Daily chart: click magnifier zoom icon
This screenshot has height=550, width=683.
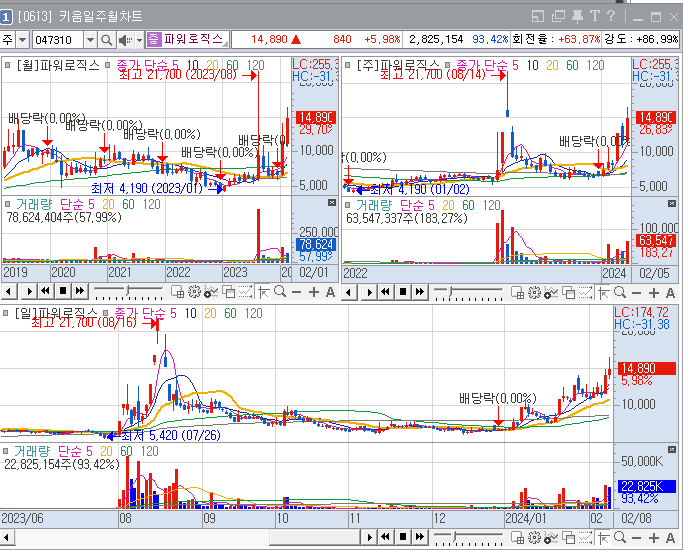click(x=620, y=538)
